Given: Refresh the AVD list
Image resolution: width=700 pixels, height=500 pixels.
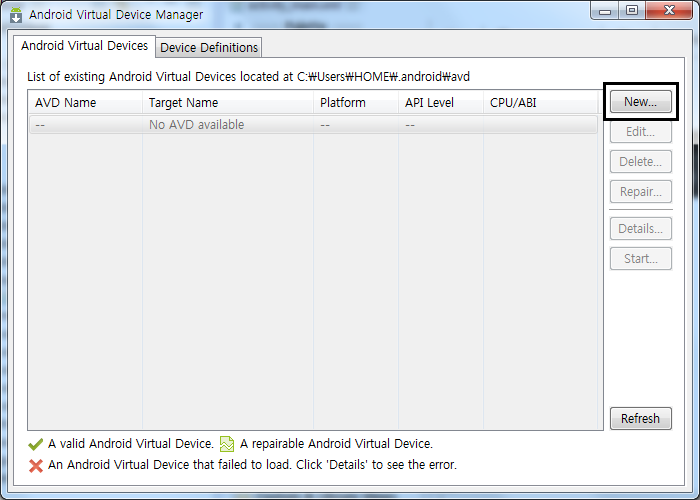Looking at the screenshot, I should click(641, 418).
